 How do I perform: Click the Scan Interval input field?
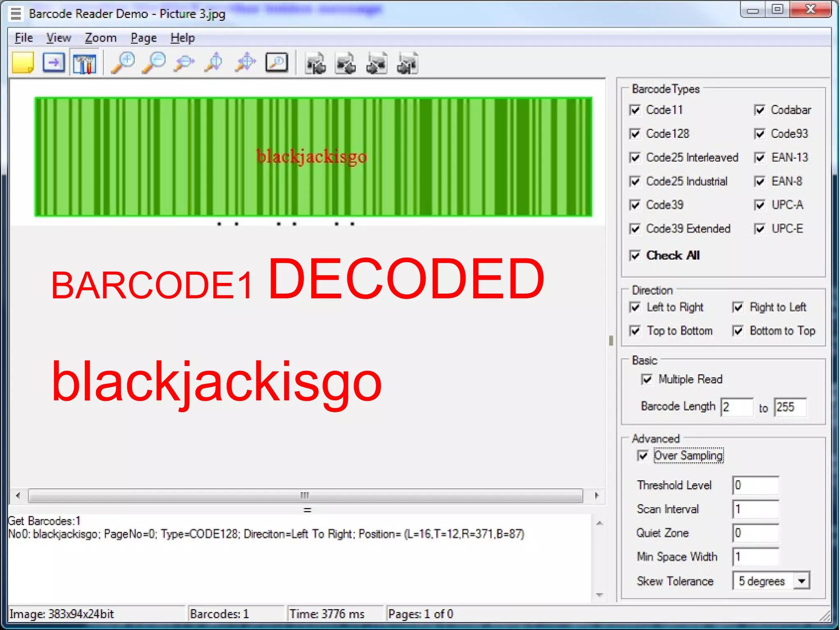pyautogui.click(x=756, y=509)
